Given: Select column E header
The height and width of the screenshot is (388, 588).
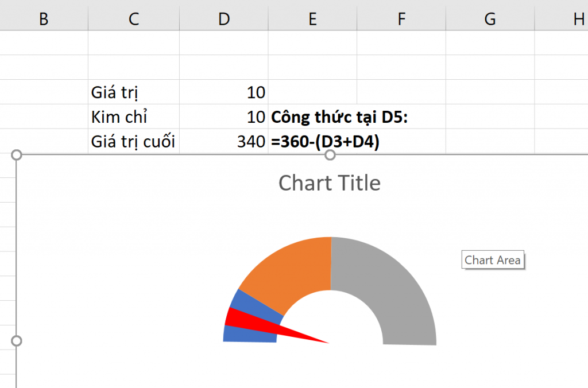Looking at the screenshot, I should click(312, 19).
